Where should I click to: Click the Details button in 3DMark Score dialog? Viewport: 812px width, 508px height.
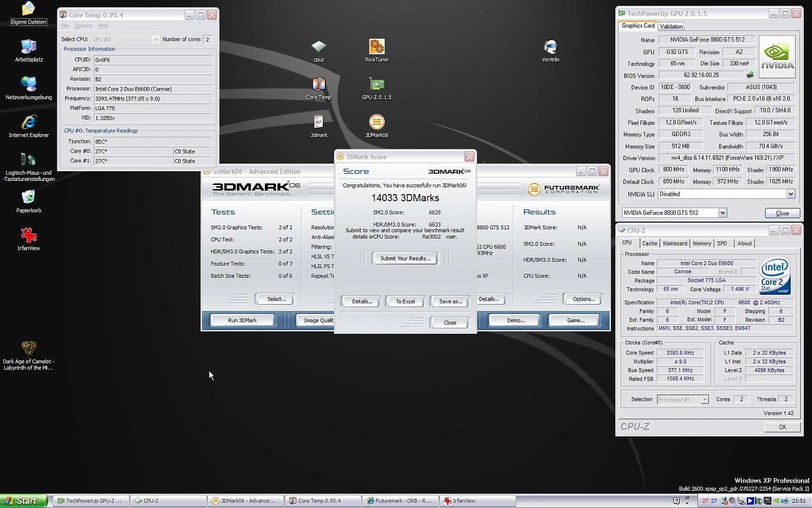click(362, 301)
